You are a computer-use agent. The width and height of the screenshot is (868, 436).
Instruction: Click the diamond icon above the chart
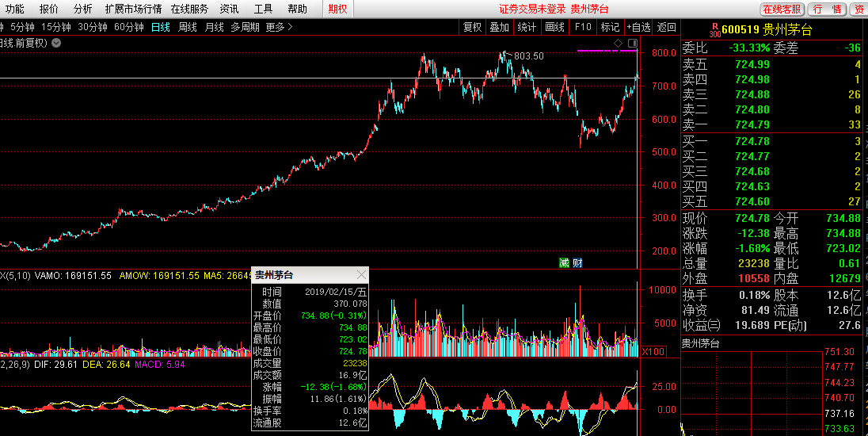click(619, 43)
